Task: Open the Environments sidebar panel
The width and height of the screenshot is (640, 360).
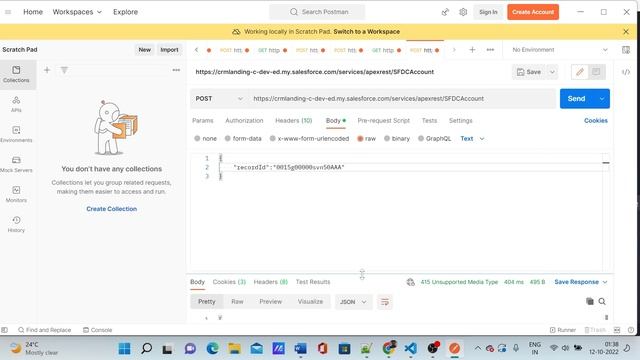Action: click(16, 134)
